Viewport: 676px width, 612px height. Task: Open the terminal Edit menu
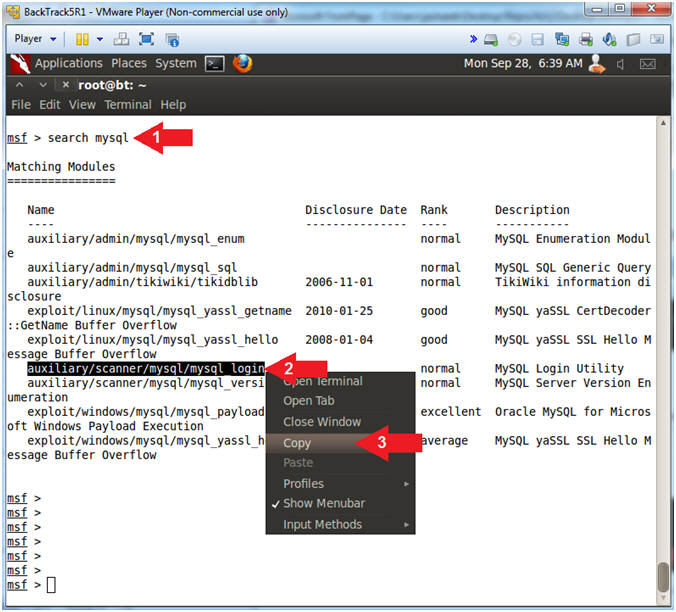50,105
